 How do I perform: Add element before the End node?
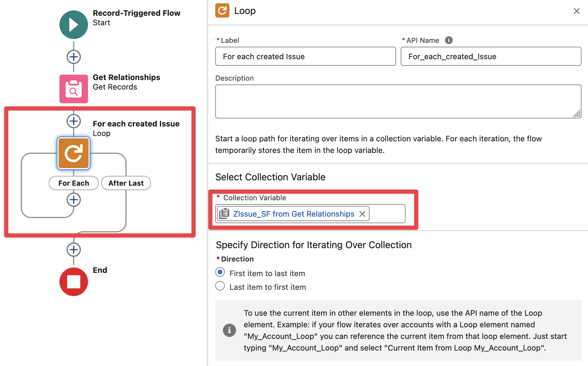[x=73, y=250]
